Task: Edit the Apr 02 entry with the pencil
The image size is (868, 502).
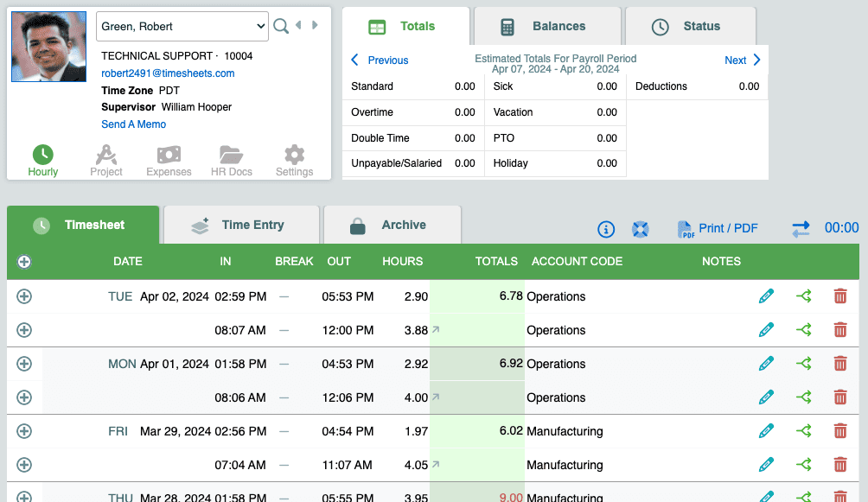Action: pos(766,295)
